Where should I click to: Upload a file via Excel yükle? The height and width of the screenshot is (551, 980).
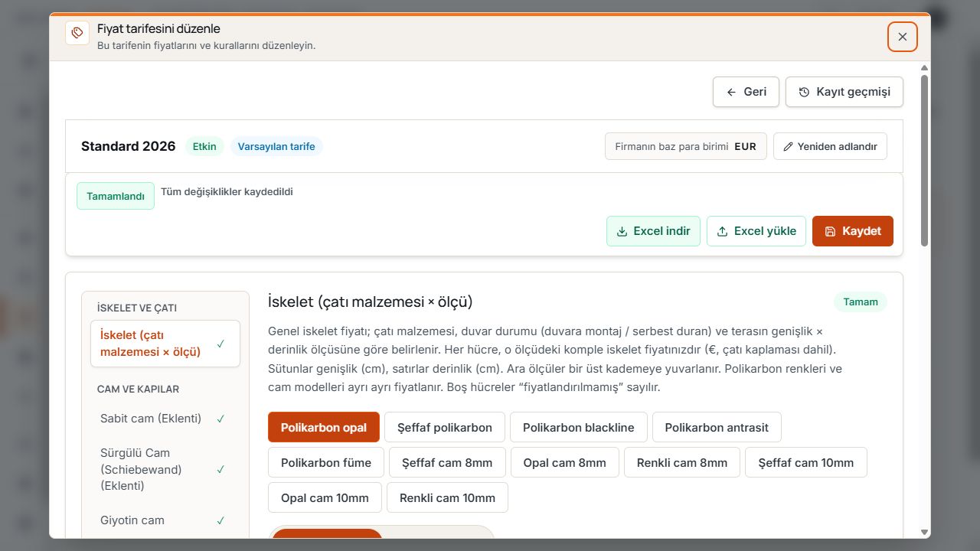(x=756, y=231)
